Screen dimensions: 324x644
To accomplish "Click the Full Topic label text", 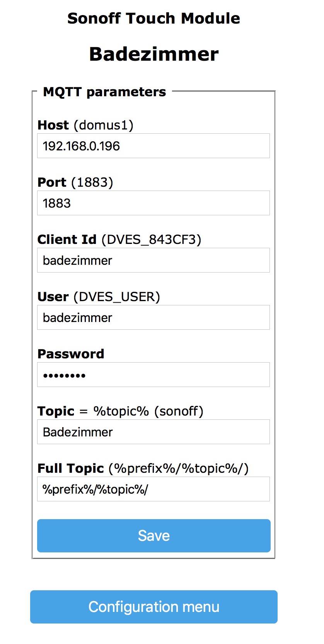I will click(71, 469).
